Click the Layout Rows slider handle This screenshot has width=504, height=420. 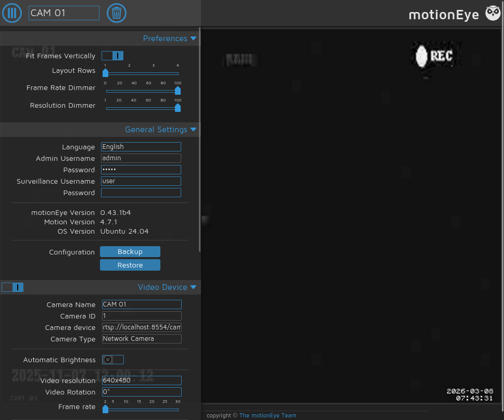click(105, 73)
